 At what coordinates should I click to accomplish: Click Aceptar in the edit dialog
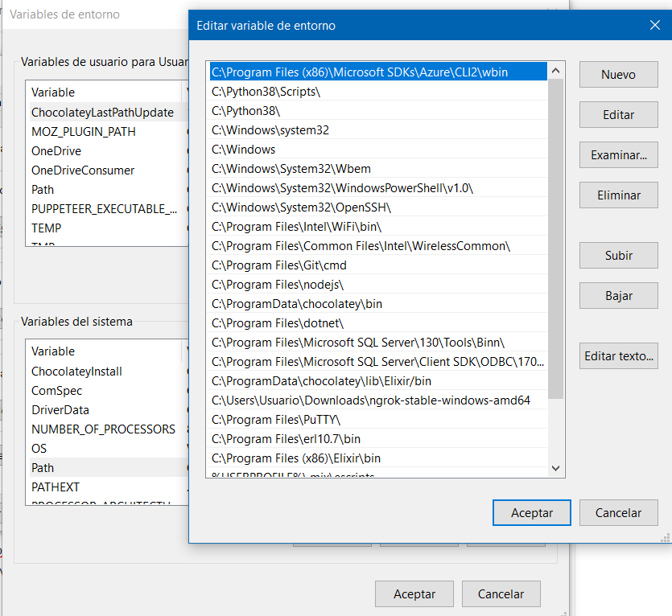531,512
